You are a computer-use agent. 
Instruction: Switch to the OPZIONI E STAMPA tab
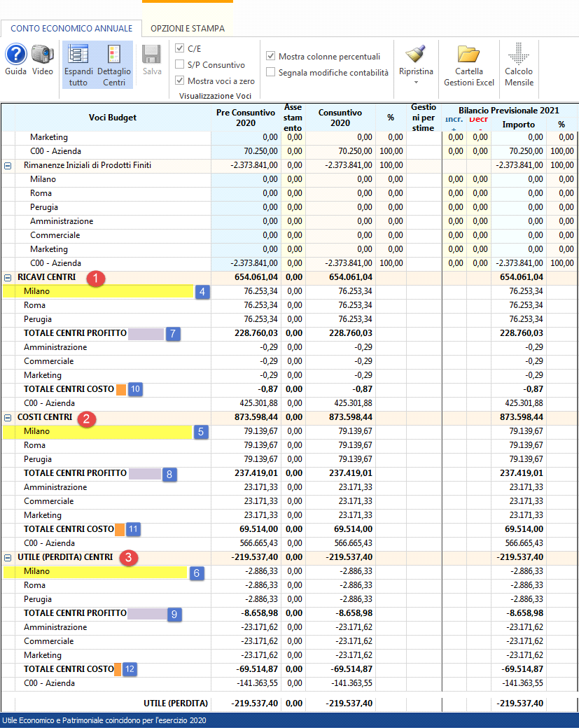coord(188,28)
